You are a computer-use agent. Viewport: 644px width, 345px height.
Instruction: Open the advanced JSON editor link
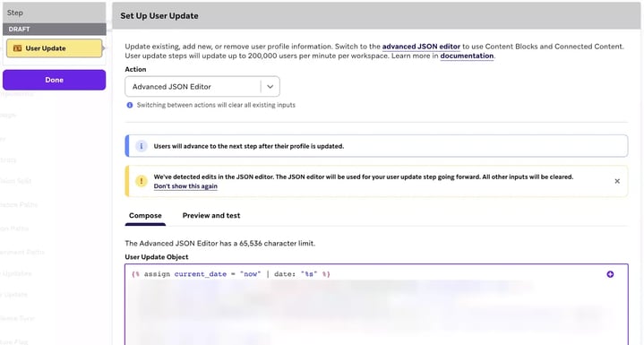click(421, 47)
